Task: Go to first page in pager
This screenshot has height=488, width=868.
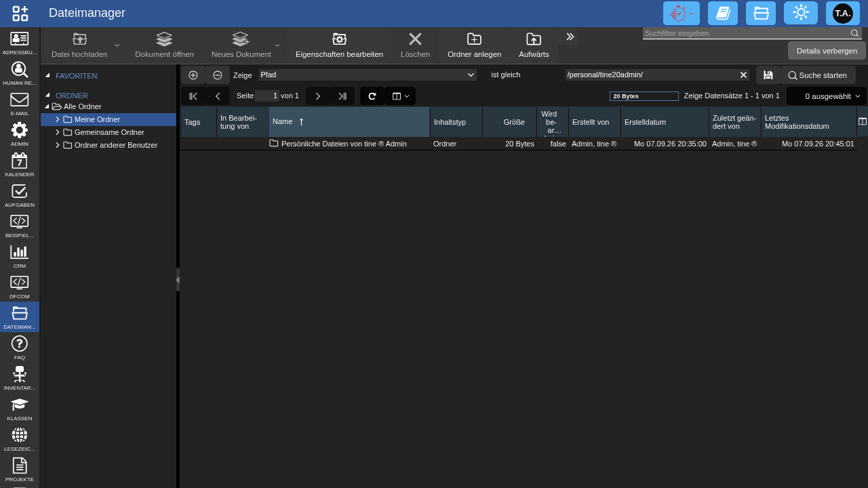Action: coord(193,96)
